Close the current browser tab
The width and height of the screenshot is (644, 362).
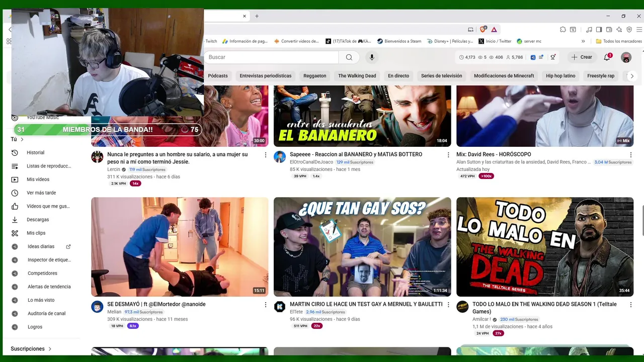pyautogui.click(x=245, y=16)
